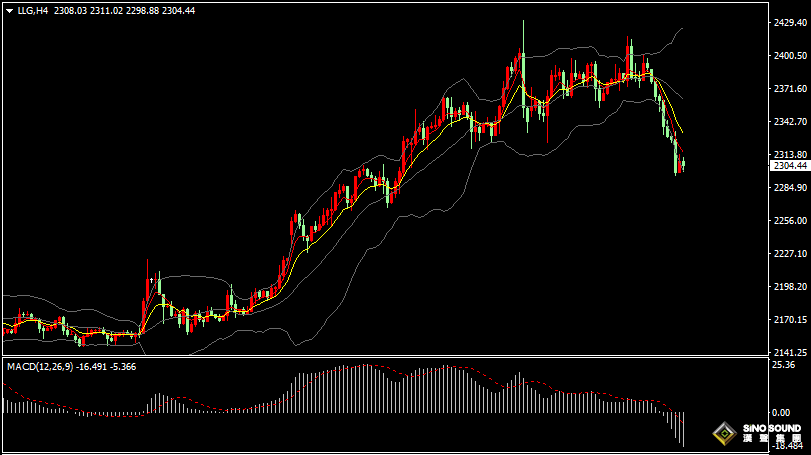The width and height of the screenshot is (811, 455).
Task: Click the 2198.20 price axis label
Action: pyautogui.click(x=789, y=287)
